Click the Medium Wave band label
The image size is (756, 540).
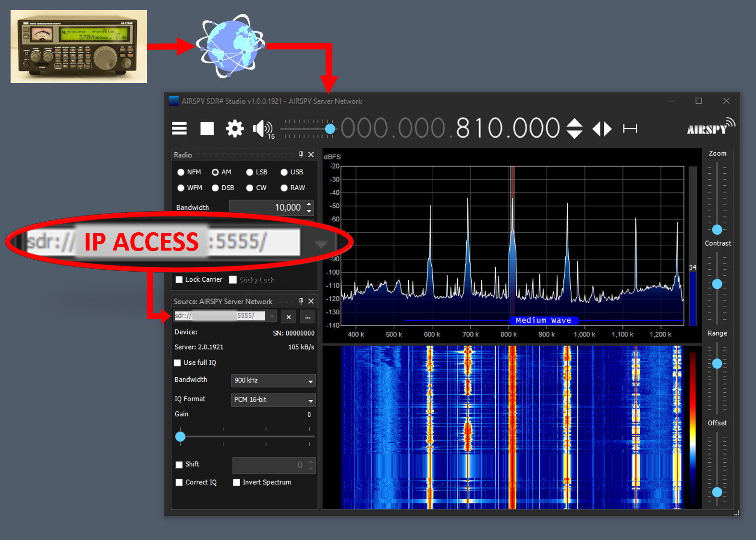(x=543, y=320)
